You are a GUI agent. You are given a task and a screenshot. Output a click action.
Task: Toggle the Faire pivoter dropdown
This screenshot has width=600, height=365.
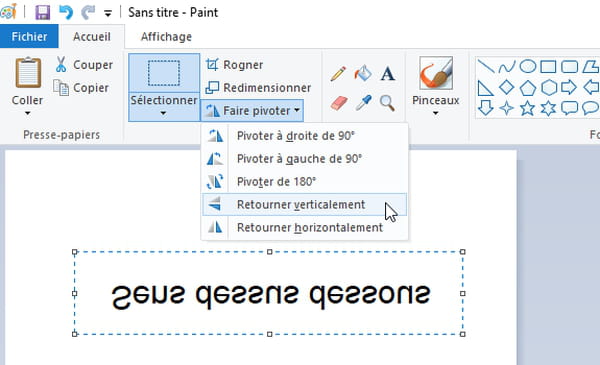tap(252, 111)
